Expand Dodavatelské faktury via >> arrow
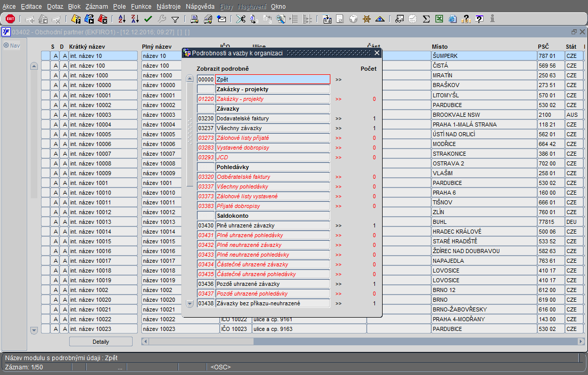 [339, 118]
